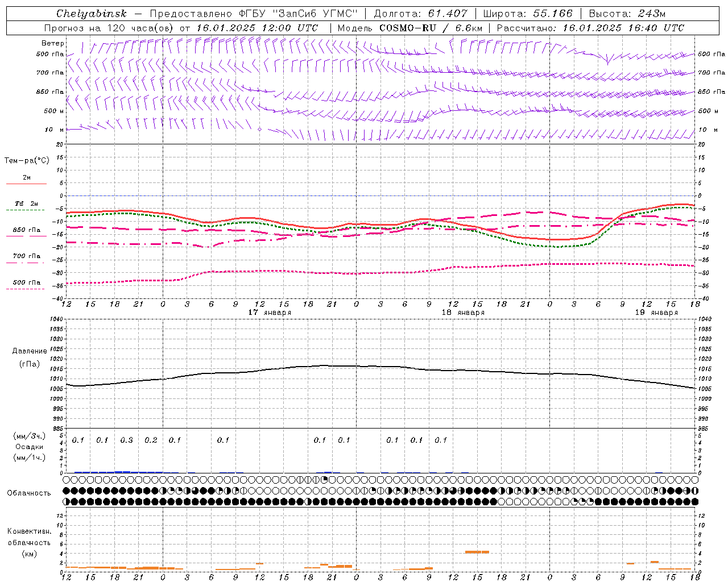Click the 'Осадки' precipitation label

(29, 447)
